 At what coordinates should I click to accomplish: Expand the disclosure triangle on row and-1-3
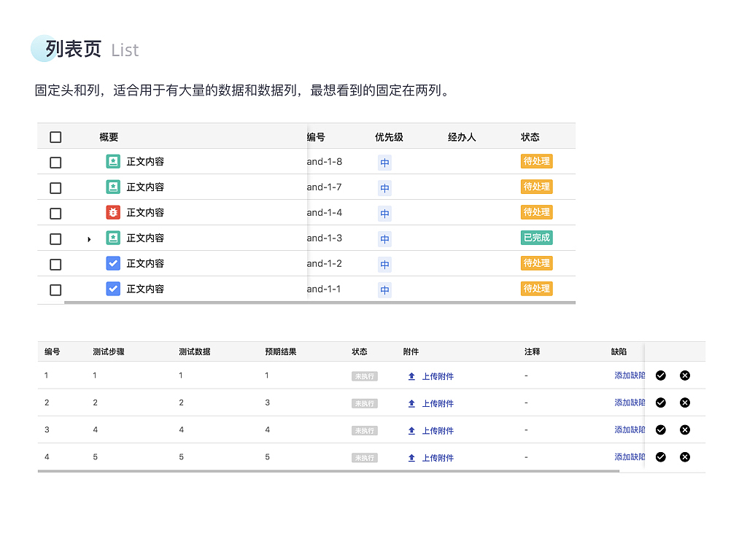(x=89, y=238)
